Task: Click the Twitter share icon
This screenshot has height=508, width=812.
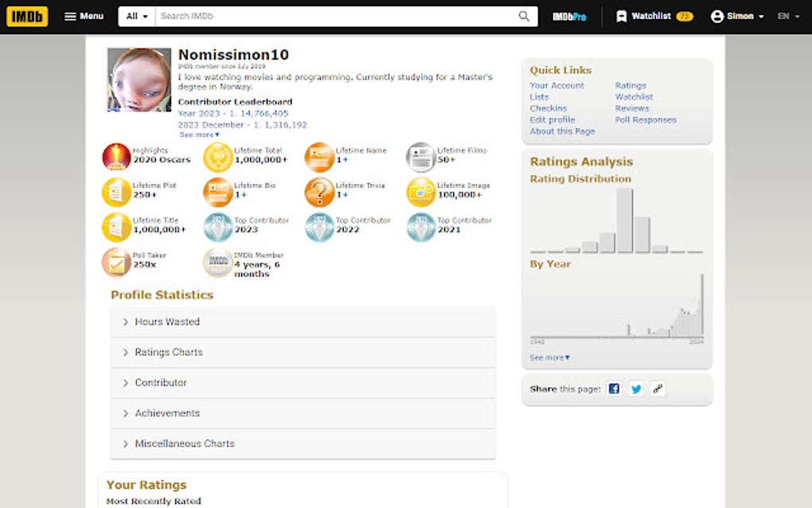Action: pyautogui.click(x=635, y=389)
